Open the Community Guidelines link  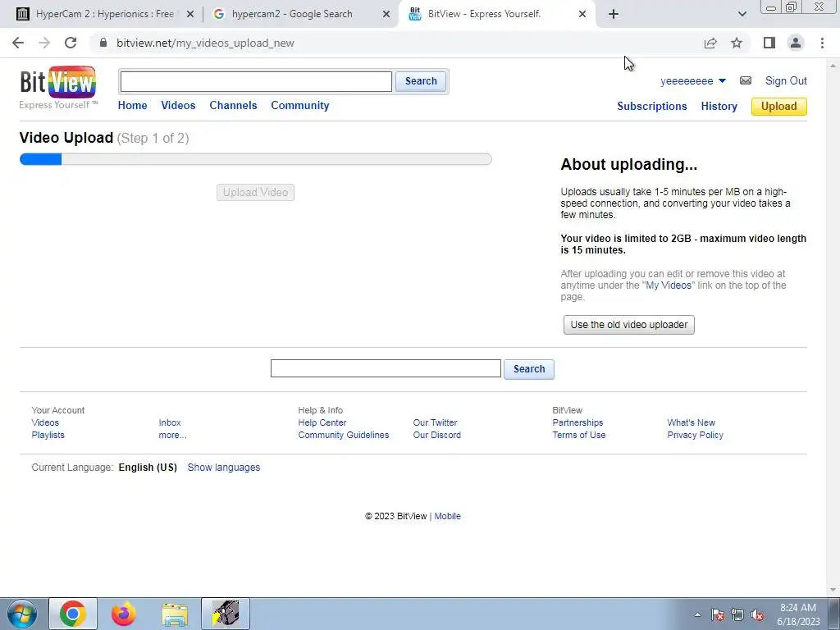tap(344, 435)
